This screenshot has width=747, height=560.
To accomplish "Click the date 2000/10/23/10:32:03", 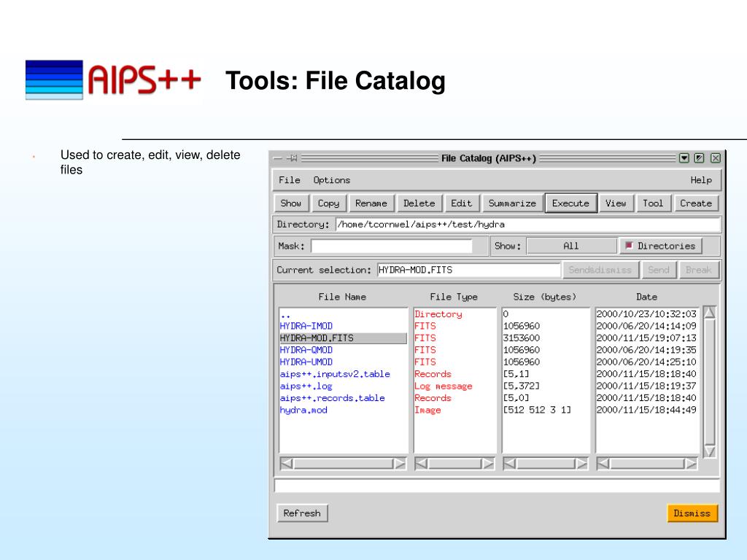I will pyautogui.click(x=646, y=314).
